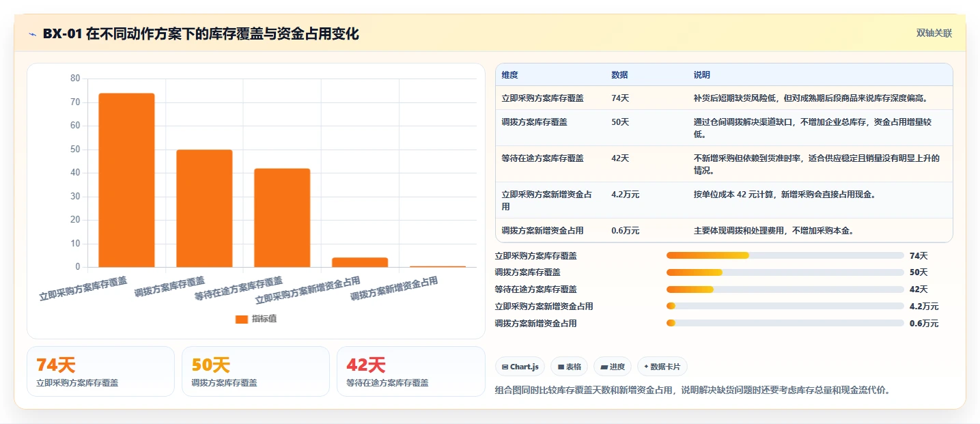Click the 74天 progress bar for 立即采购方案库存覆盖

point(785,255)
